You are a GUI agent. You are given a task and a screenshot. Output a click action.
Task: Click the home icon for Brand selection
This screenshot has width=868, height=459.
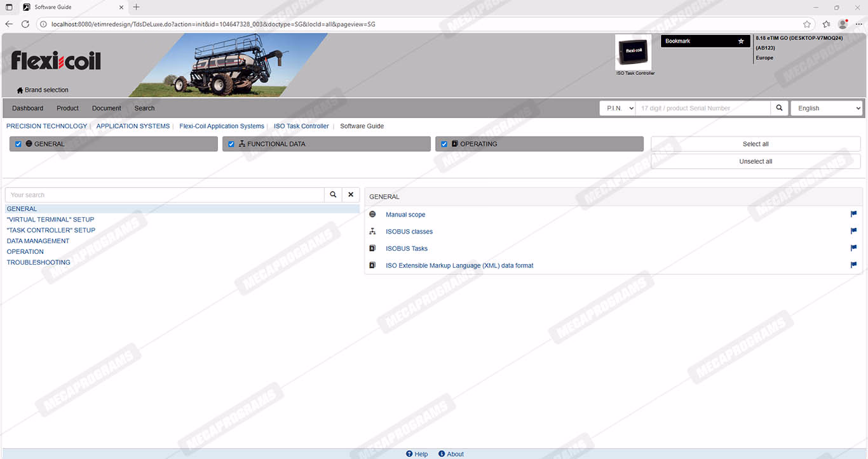[20, 90]
